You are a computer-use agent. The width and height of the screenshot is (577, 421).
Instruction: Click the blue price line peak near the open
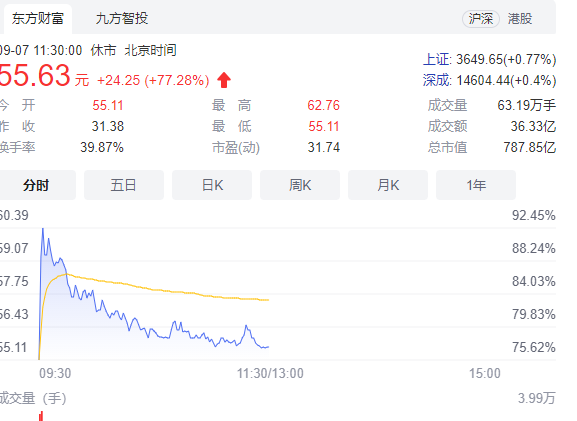click(x=43, y=230)
